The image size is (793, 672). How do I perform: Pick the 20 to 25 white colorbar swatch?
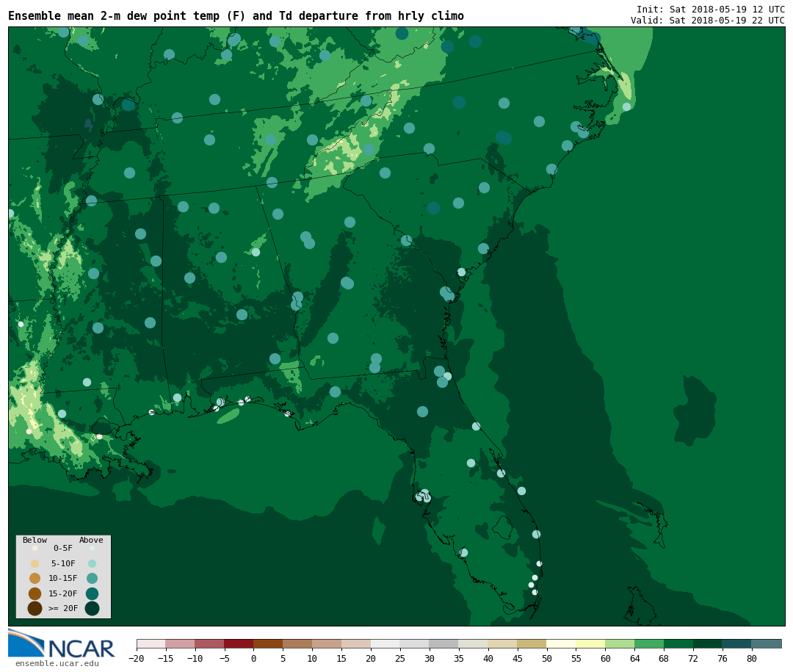pyautogui.click(x=386, y=643)
